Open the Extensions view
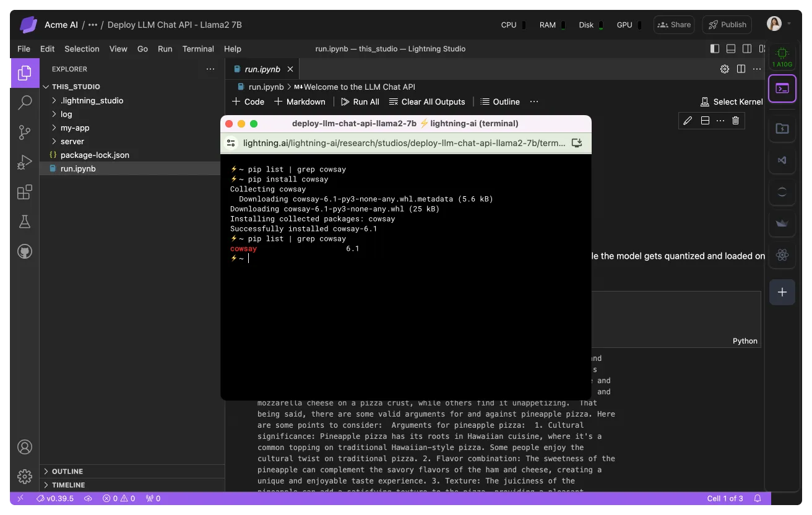This screenshot has height=515, width=812. pyautogui.click(x=25, y=192)
